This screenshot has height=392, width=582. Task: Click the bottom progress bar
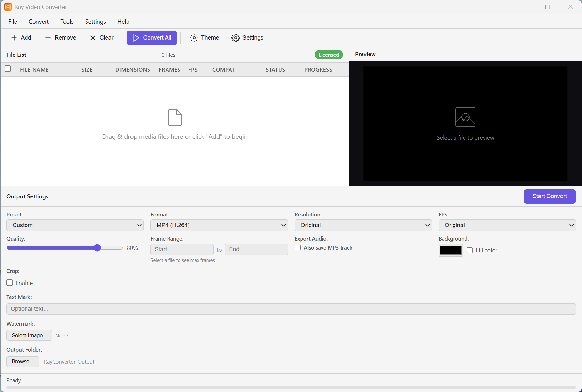click(x=291, y=387)
